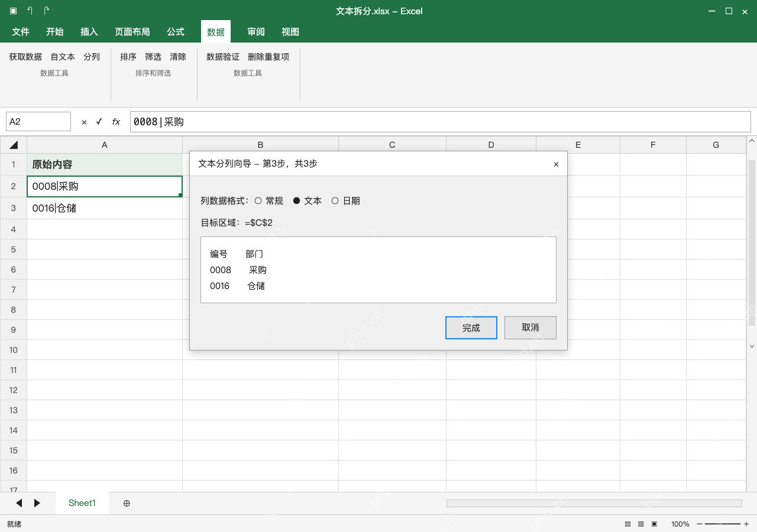The image size is (757, 532).
Task: Click the 原始内容 header cell A1
Action: [105, 164]
